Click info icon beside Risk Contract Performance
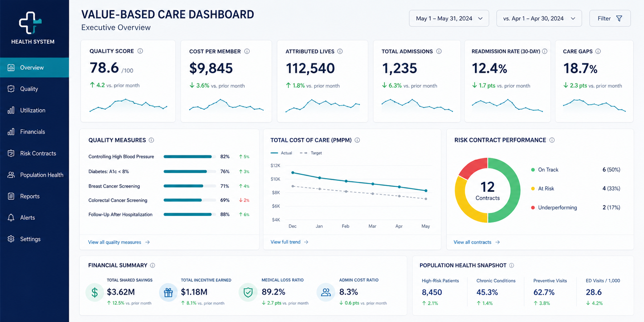 coord(552,140)
